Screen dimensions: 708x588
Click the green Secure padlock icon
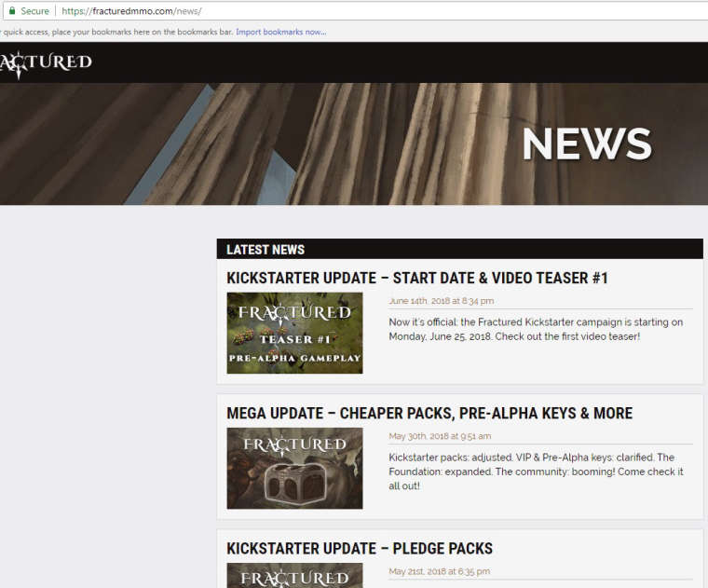12,11
